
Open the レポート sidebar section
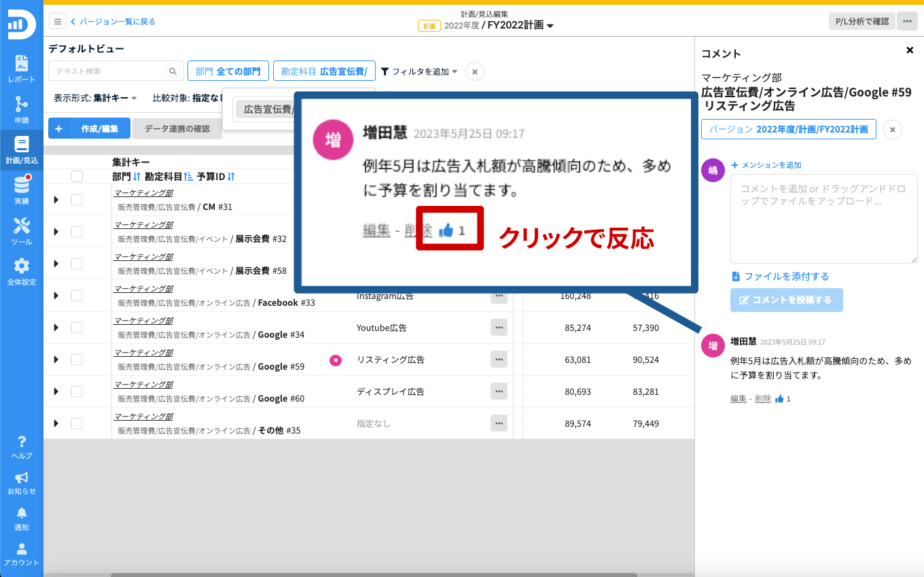coord(22,69)
